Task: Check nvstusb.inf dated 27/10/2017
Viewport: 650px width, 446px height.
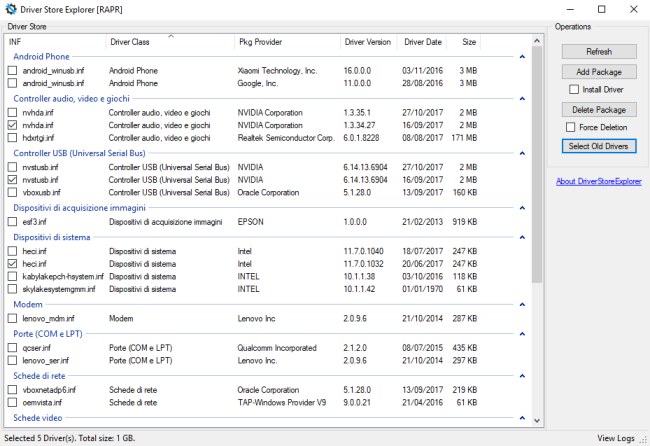Action: pyautogui.click(x=12, y=167)
